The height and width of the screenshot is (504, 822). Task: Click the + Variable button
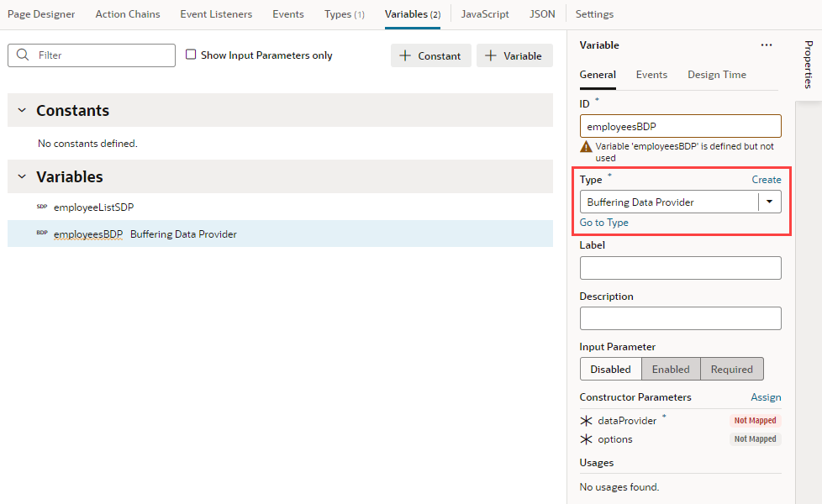[x=514, y=55]
